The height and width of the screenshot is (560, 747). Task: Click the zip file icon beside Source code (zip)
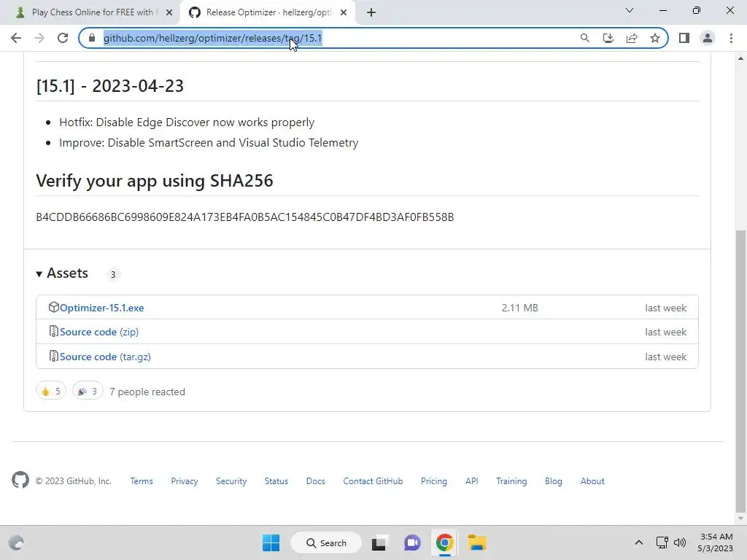point(53,332)
